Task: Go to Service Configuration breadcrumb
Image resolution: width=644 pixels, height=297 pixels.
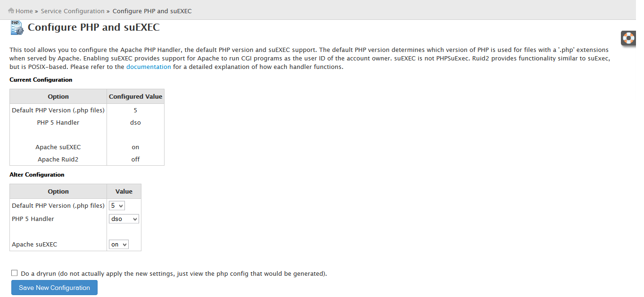Action: (73, 11)
